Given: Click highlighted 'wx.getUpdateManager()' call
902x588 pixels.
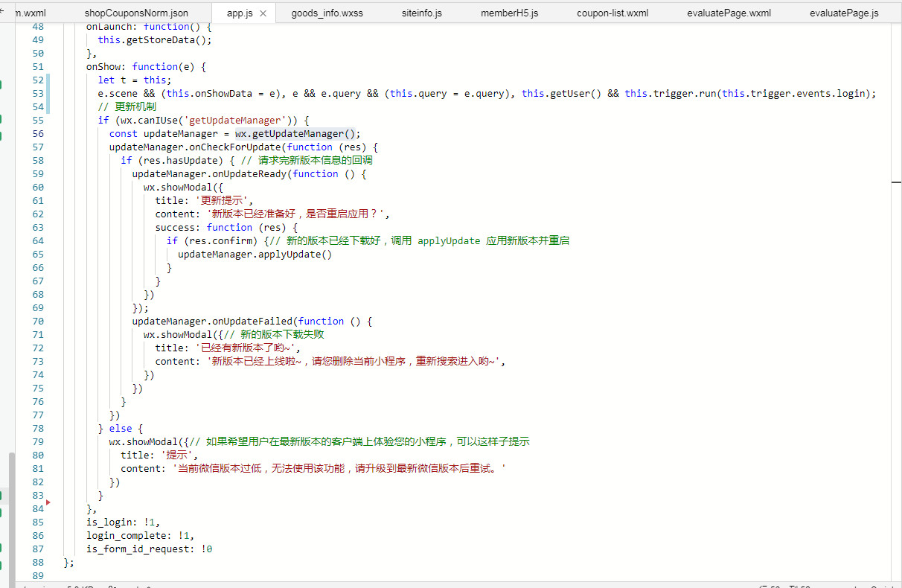Looking at the screenshot, I should 296,133.
